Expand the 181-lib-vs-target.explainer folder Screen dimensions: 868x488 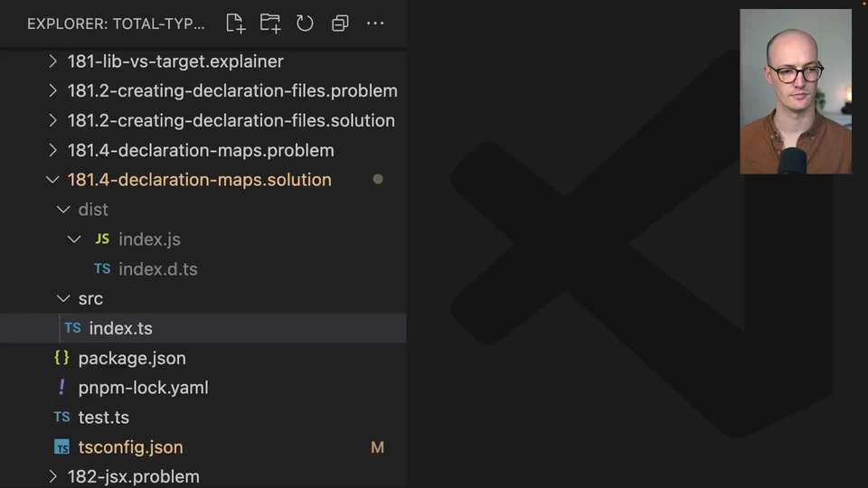[175, 61]
